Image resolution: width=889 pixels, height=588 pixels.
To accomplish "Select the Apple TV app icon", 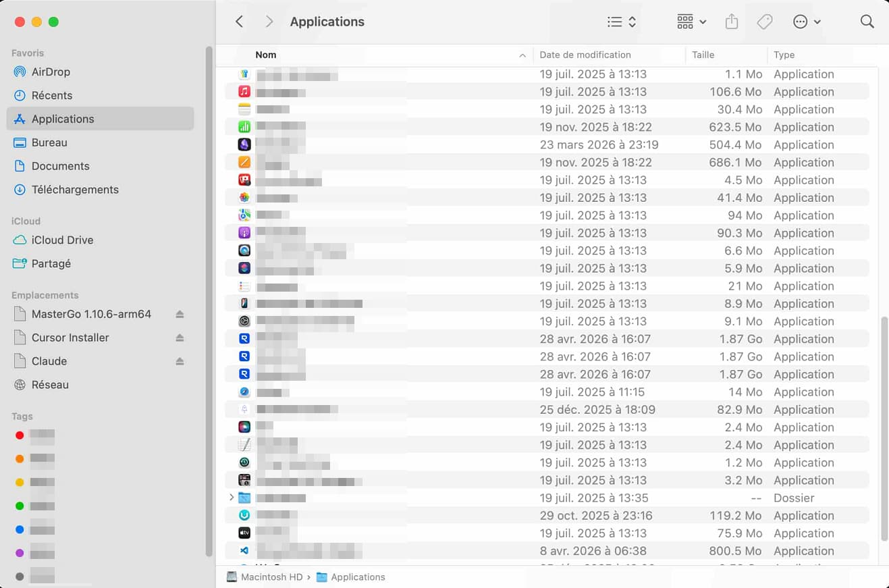I will pos(244,533).
